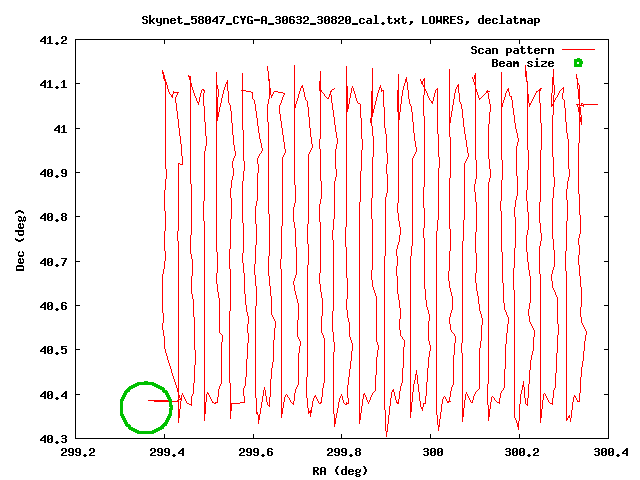
Task: Click the "RA (deg)" axis label
Action: (x=340, y=471)
